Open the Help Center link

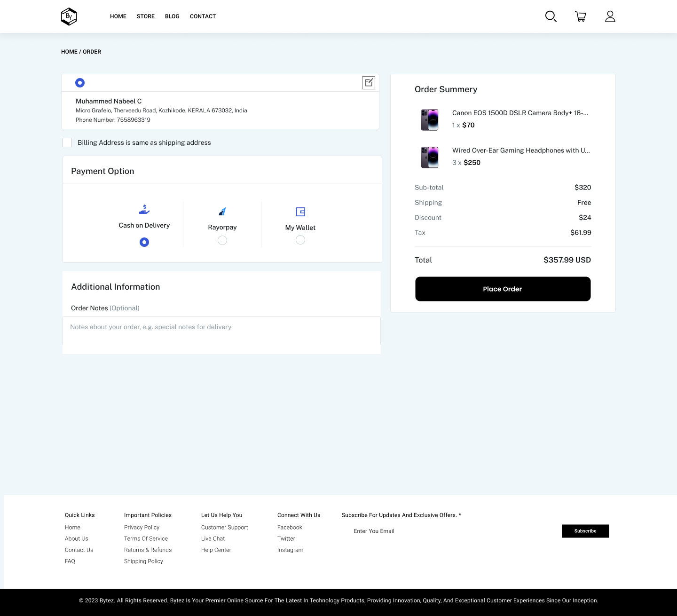216,550
